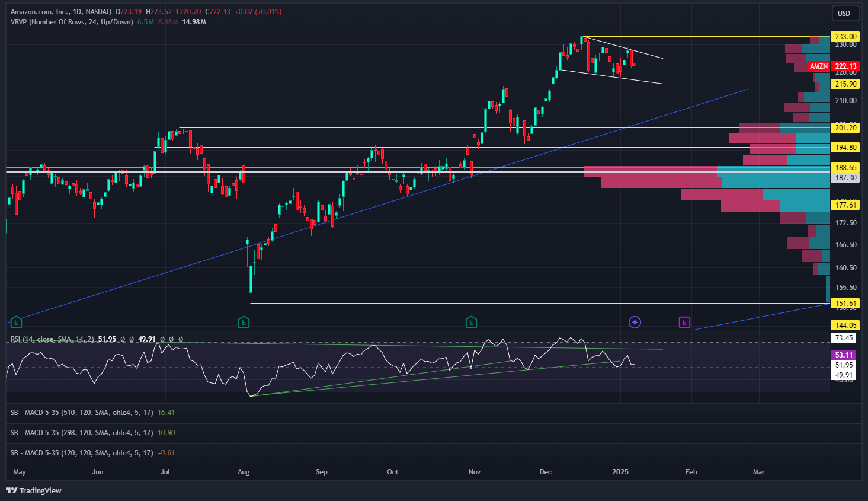Click the yellow 177.61 price label
This screenshot has height=501, width=868.
tap(845, 205)
